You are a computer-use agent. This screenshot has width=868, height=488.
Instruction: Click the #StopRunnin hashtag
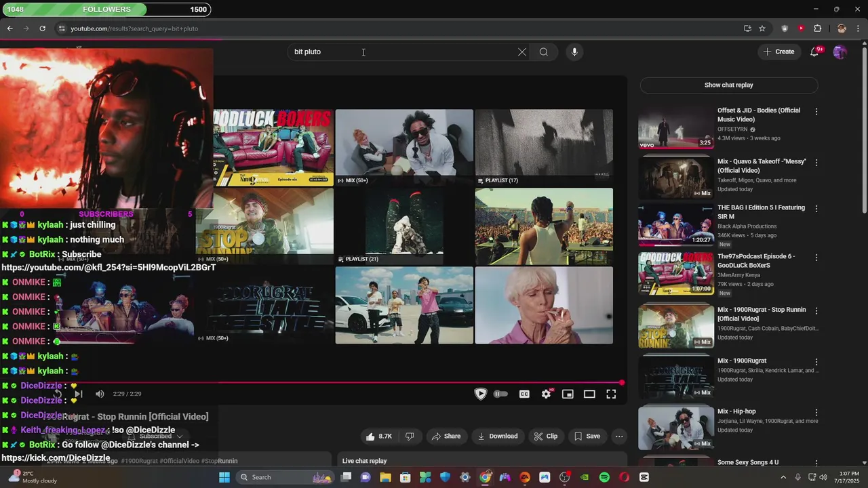tap(219, 461)
